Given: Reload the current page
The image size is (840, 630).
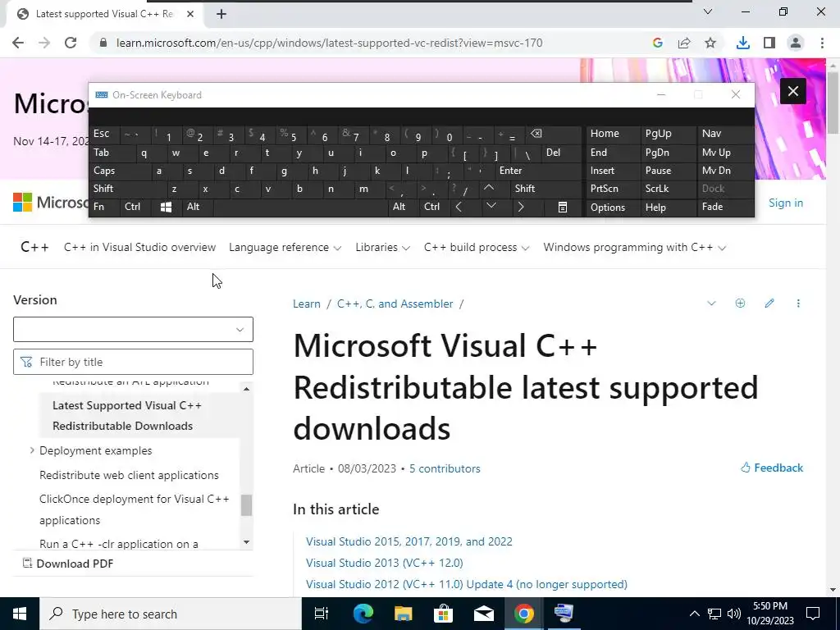Looking at the screenshot, I should point(71,43).
